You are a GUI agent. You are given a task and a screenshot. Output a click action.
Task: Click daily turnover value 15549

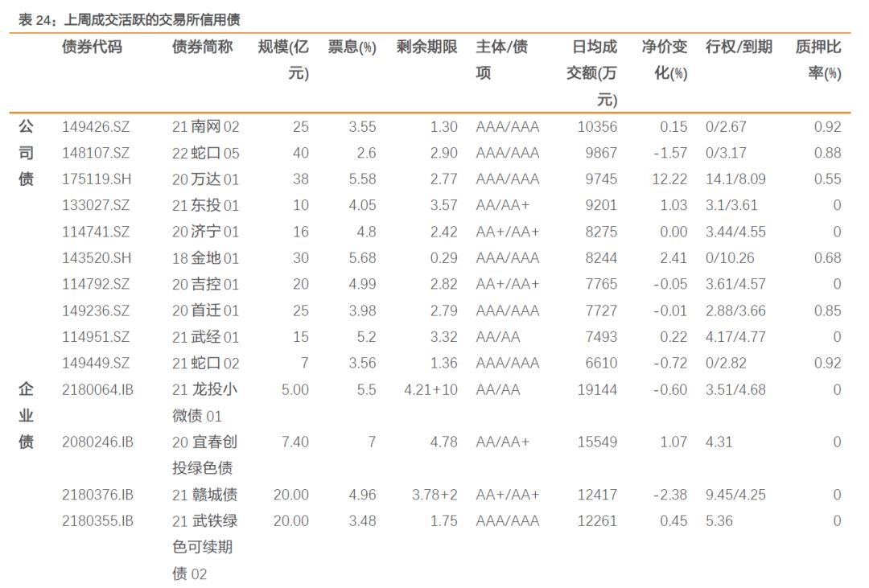[597, 442]
